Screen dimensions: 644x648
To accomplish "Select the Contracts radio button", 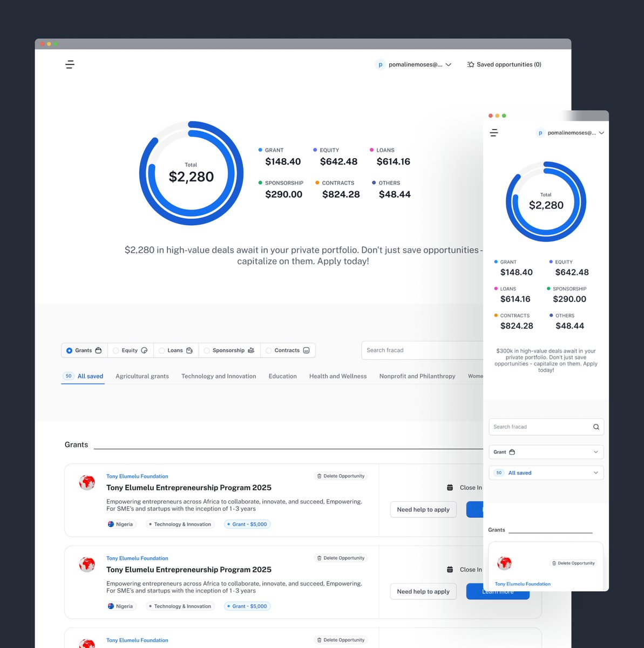I will 268,350.
